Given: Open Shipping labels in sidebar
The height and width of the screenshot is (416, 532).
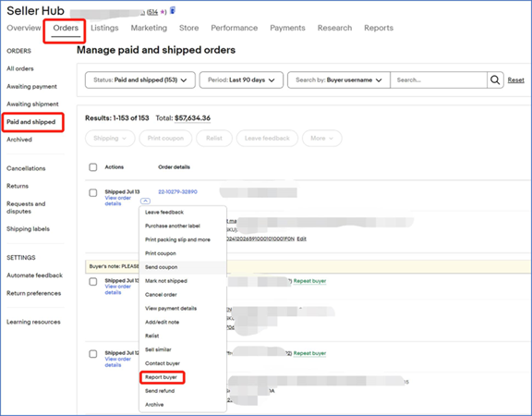Looking at the screenshot, I should (x=28, y=229).
